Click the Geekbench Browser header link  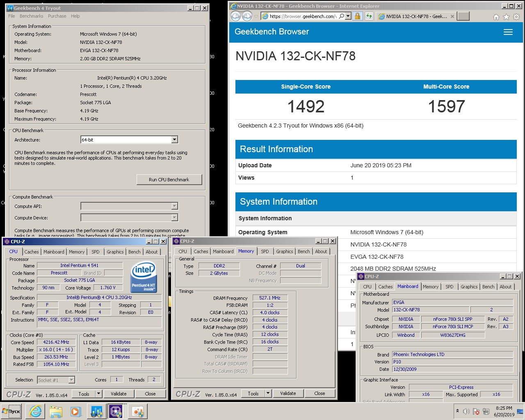point(272,32)
